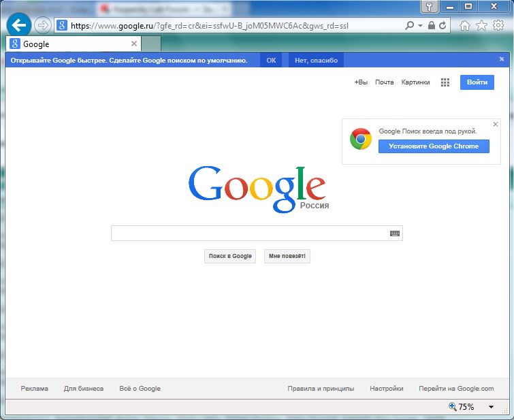
Task: Click the Google tab favicon
Action: click(15, 44)
